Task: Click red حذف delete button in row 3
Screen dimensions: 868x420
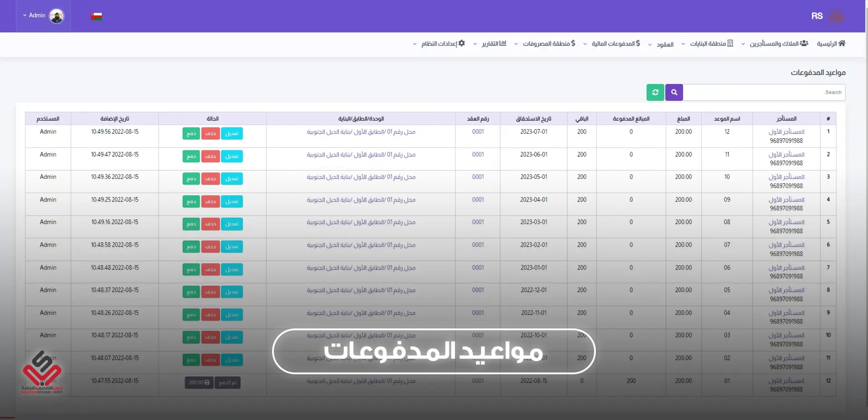Action: click(210, 179)
